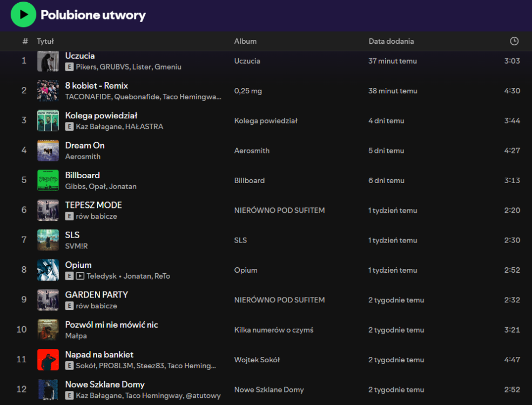
Task: Open the Dream On cover thumbnail
Action: (48, 150)
